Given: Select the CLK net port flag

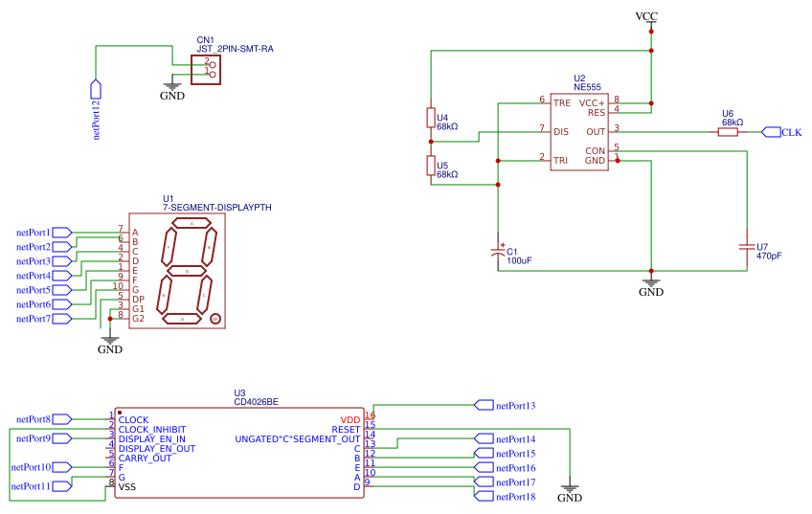Looking at the screenshot, I should [x=781, y=132].
